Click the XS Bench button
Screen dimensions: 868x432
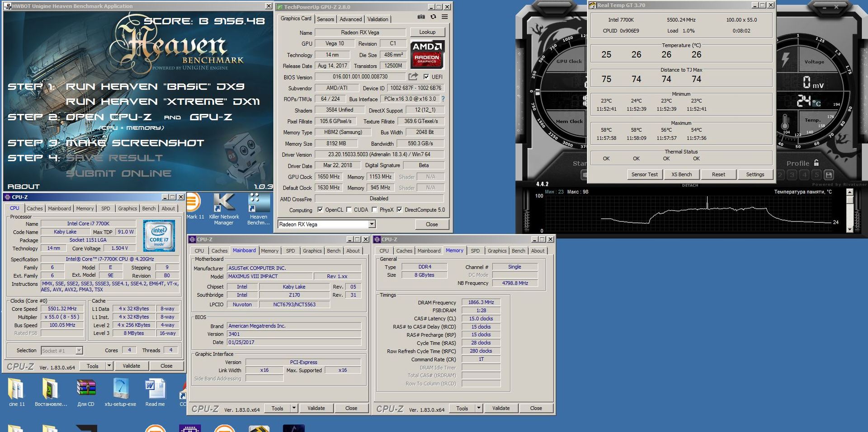pyautogui.click(x=681, y=174)
